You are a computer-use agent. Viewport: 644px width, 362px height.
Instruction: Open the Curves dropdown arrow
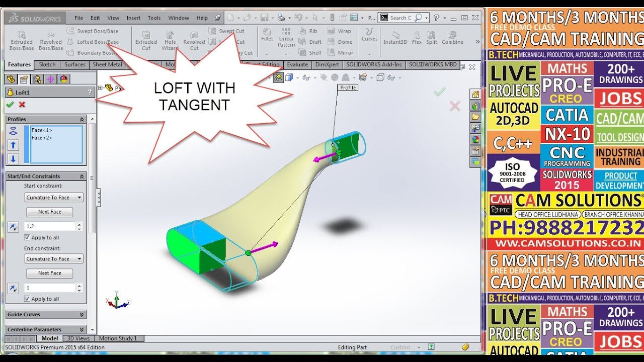click(369, 54)
